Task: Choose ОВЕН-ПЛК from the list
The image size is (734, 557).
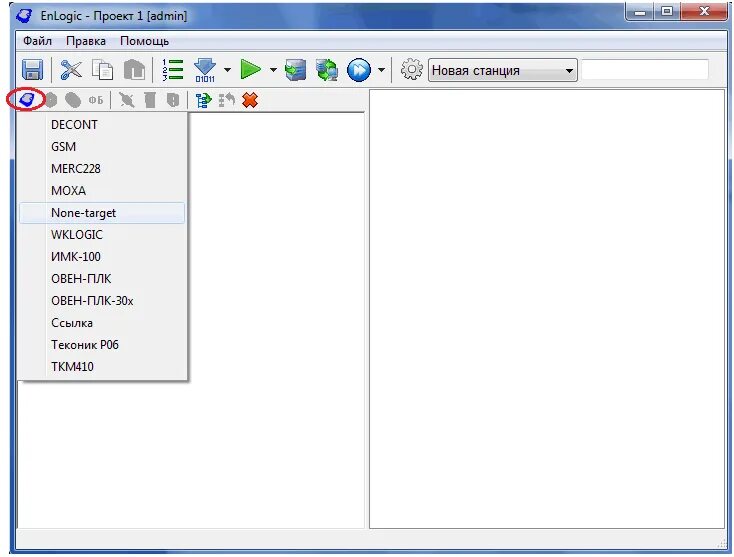Action: 102,279
